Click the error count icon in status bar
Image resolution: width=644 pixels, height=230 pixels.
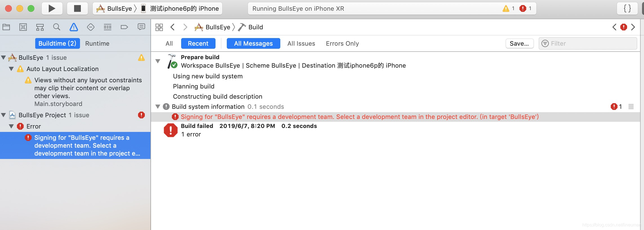coord(523,8)
